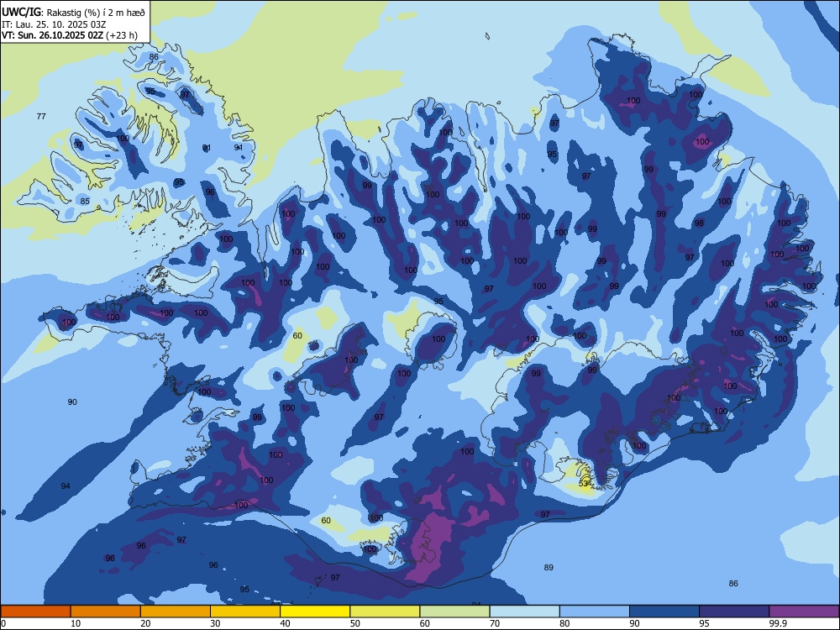Click the orange 10–20 legend swatch

(x=106, y=612)
